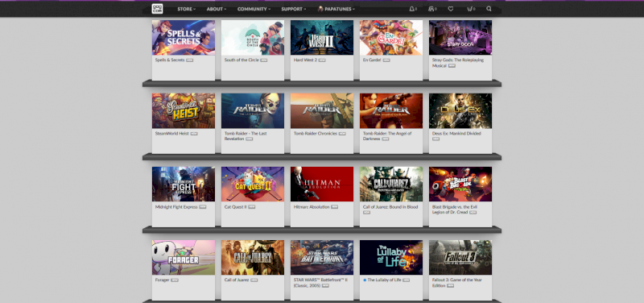Open the Hard West 2 cover
Screen dimensions: 644x303
tap(322, 37)
